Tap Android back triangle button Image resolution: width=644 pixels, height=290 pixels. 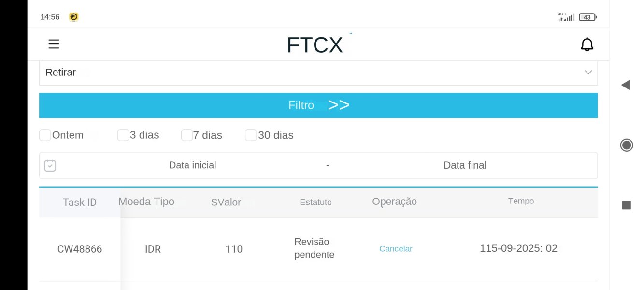coord(626,85)
